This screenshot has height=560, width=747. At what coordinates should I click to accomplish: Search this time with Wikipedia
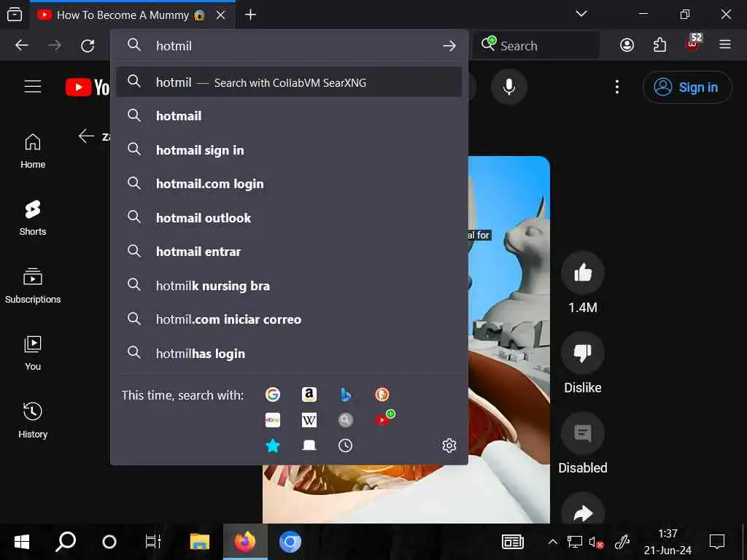click(309, 420)
